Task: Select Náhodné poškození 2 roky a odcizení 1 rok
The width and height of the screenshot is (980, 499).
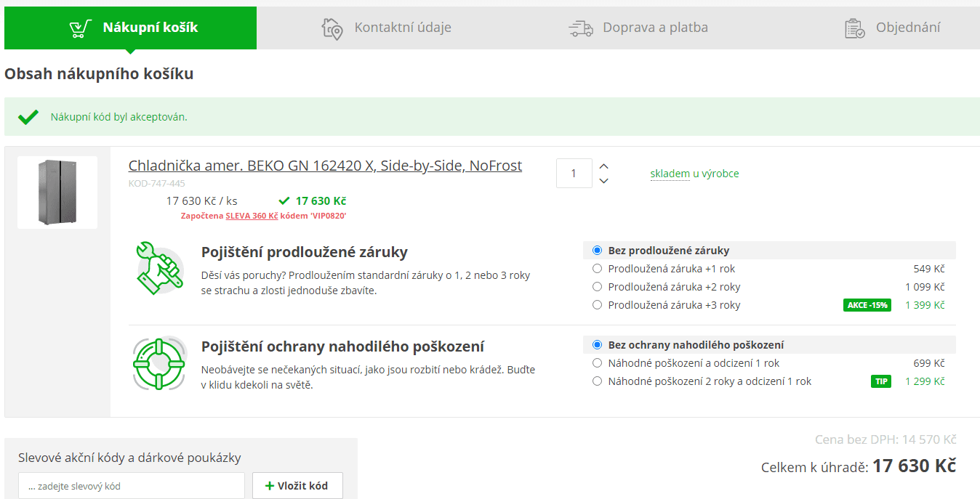Action: pos(598,381)
